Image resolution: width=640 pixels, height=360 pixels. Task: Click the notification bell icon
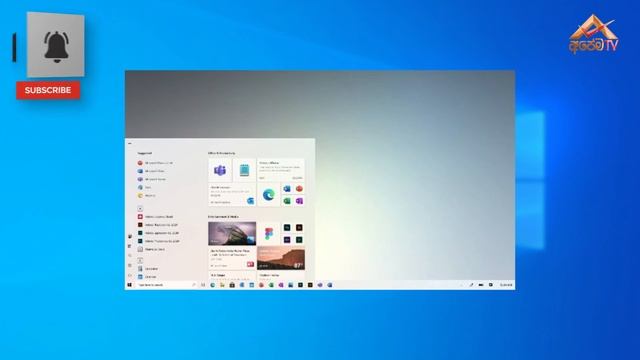click(56, 47)
